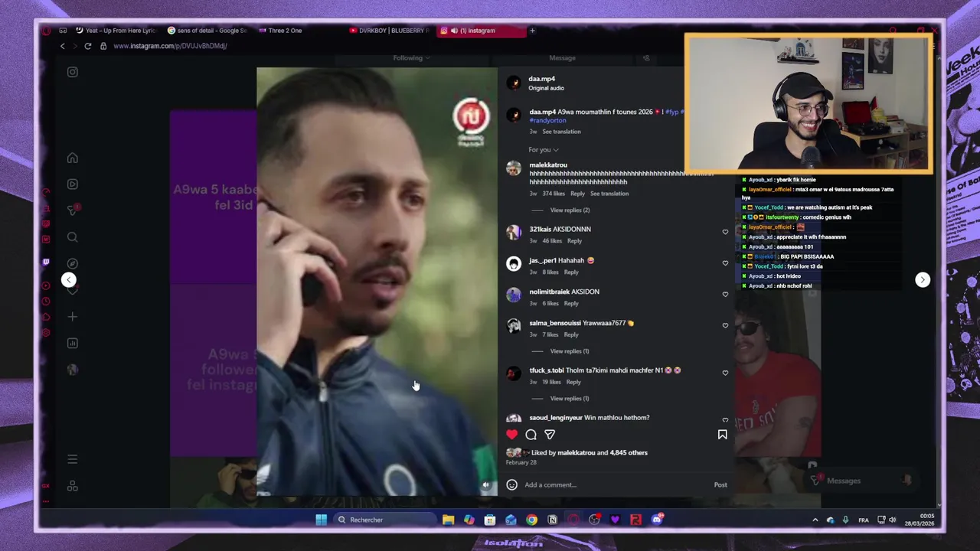Image resolution: width=980 pixels, height=551 pixels.
Task: Open Instagram search magnifier in sidebar
Action: [x=73, y=237]
